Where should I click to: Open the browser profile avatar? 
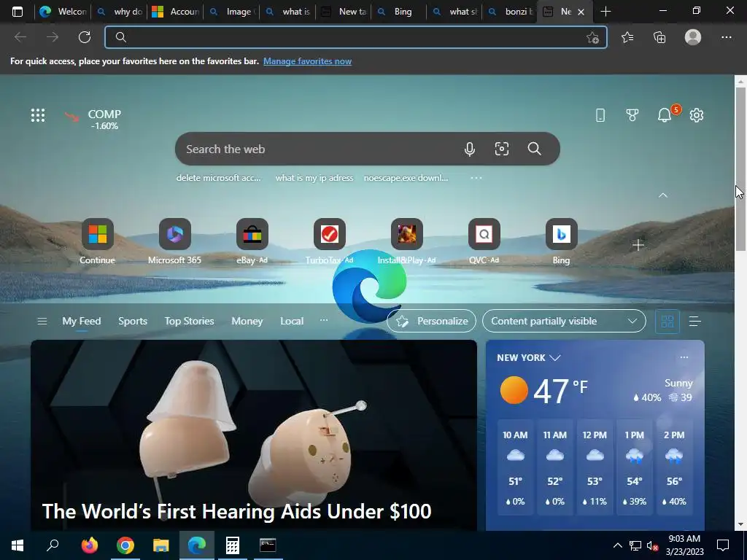[x=693, y=37]
